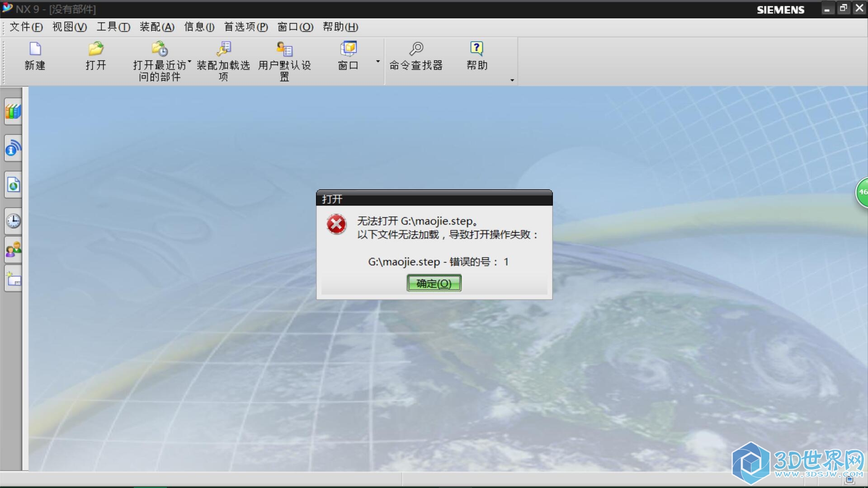
Task: Open the 视图(V) menu
Action: tap(70, 27)
